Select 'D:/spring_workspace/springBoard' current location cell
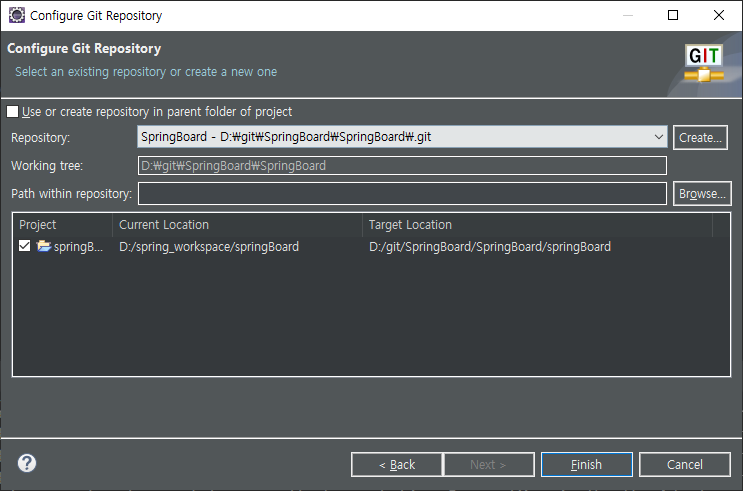Image resolution: width=743 pixels, height=491 pixels. 209,246
